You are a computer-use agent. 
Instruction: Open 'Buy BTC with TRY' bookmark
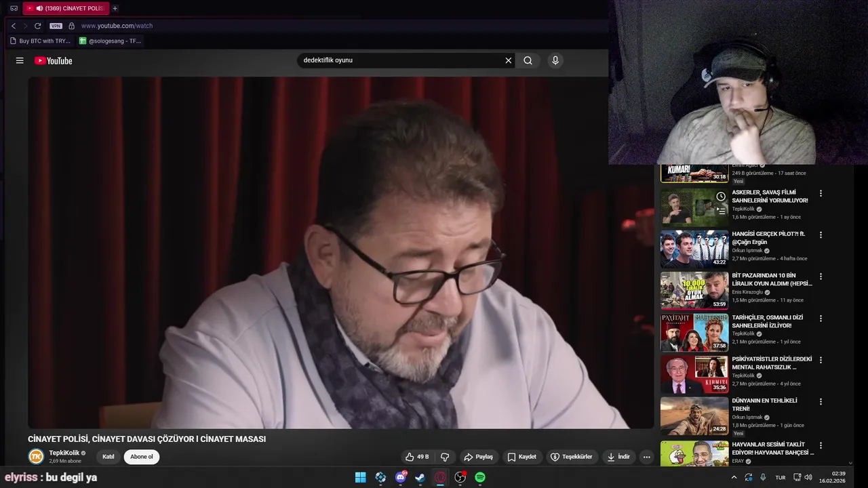(40, 41)
